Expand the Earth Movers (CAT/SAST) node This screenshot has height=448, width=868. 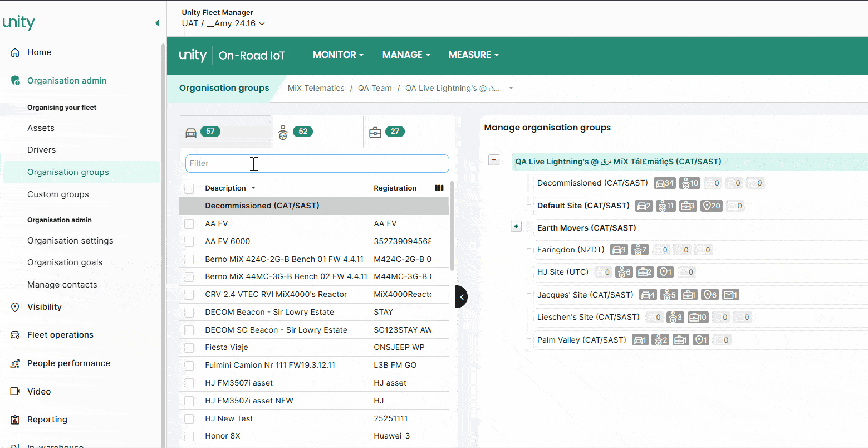pos(516,226)
